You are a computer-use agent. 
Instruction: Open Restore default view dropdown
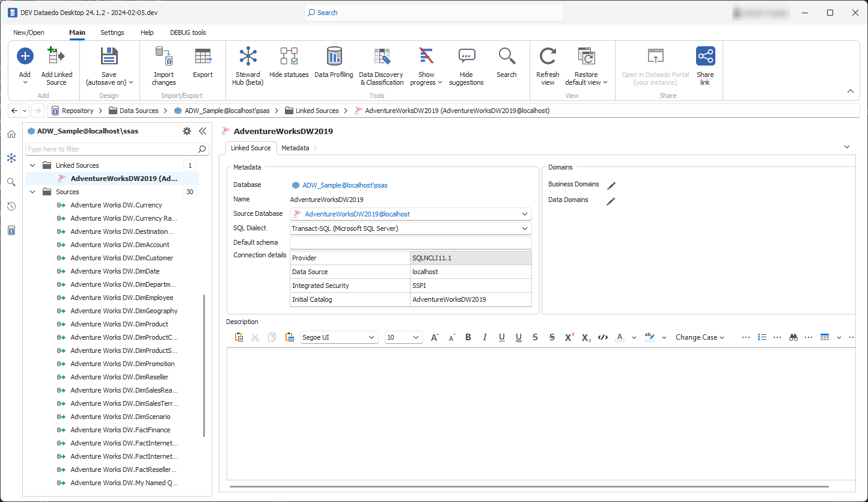(586, 66)
